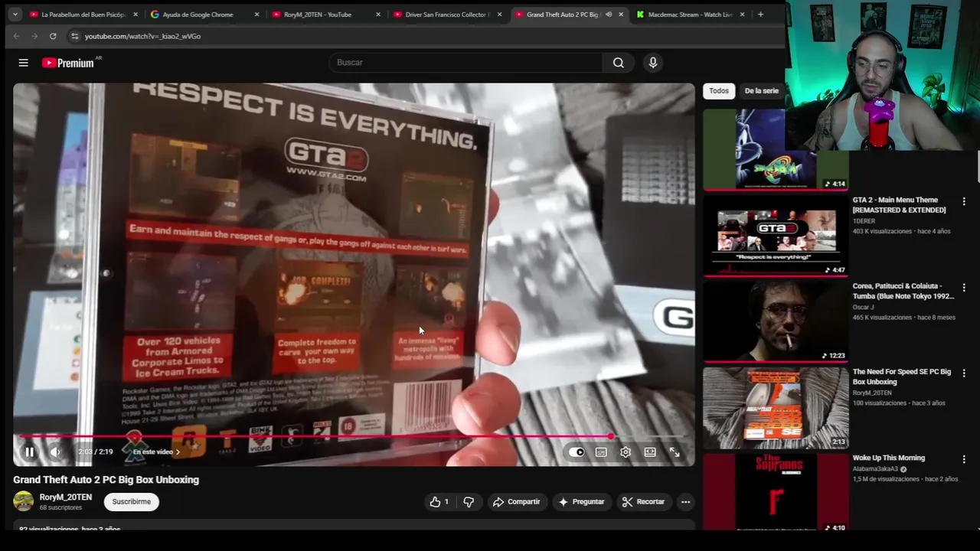Open more actions ellipsis below video

(685, 502)
